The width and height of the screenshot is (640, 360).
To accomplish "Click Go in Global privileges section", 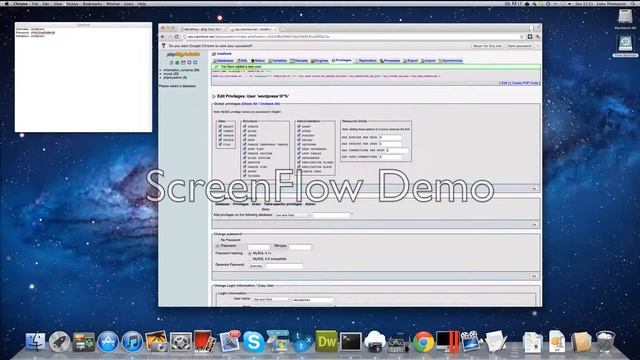I will [534, 189].
